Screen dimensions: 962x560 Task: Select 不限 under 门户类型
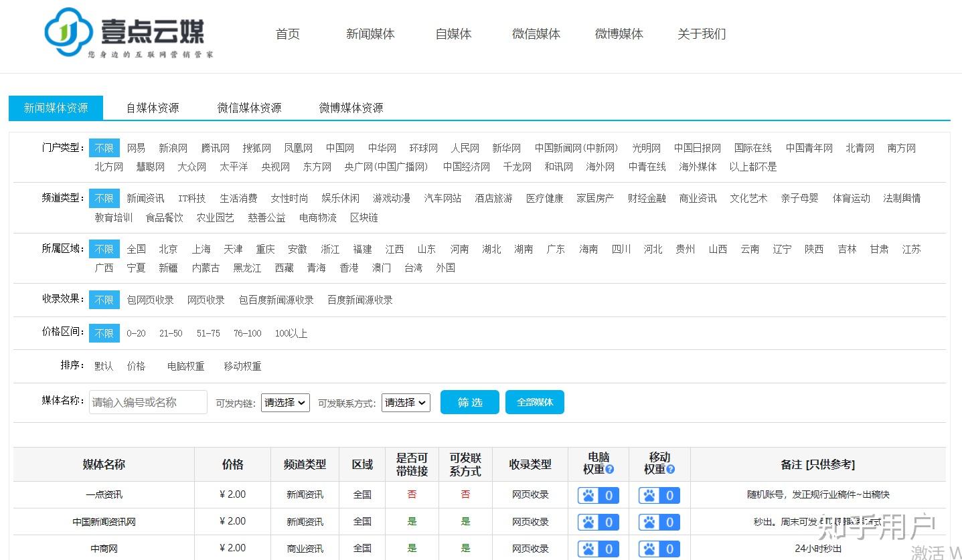click(104, 148)
